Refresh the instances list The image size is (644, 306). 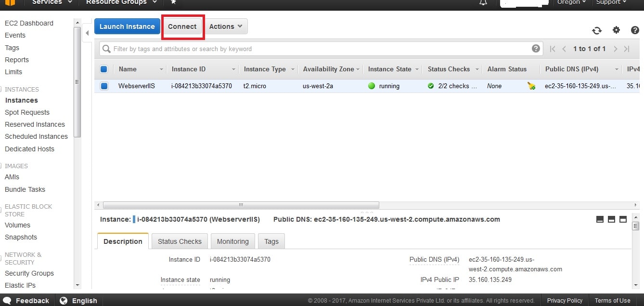(x=597, y=30)
